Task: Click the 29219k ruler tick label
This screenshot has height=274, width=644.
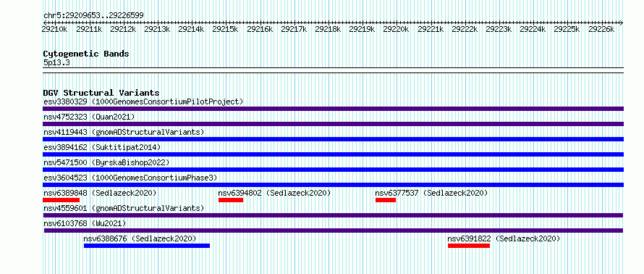Action: pyautogui.click(x=363, y=29)
